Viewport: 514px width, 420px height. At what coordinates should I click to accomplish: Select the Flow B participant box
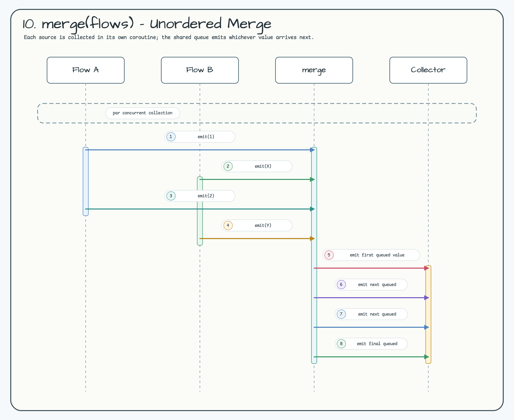click(200, 70)
